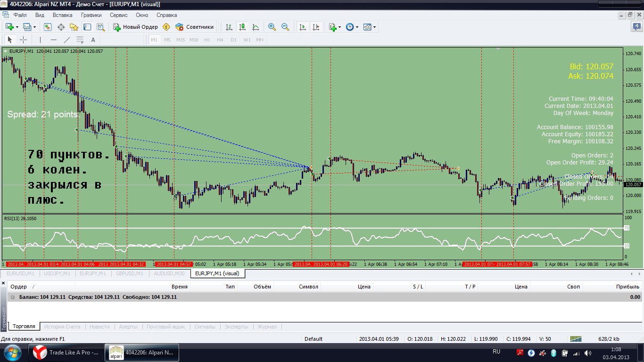Image resolution: width=644 pixels, height=362 pixels.
Task: Select the crosshair tool
Action: click(x=23, y=40)
